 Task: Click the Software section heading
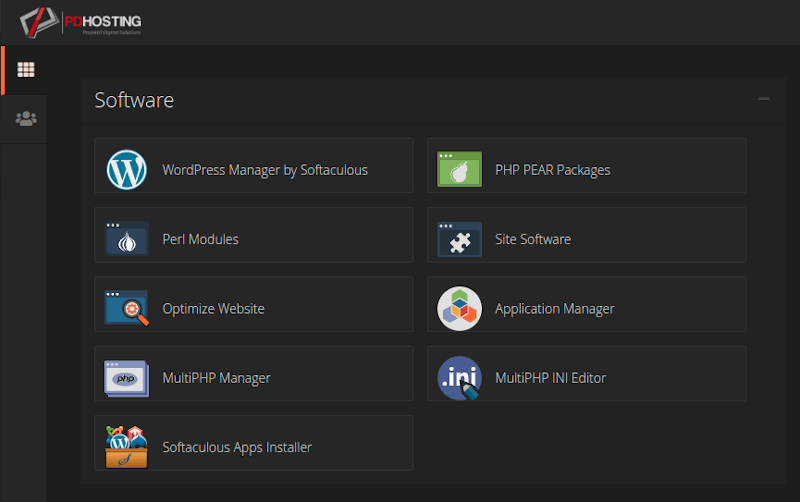pos(134,100)
